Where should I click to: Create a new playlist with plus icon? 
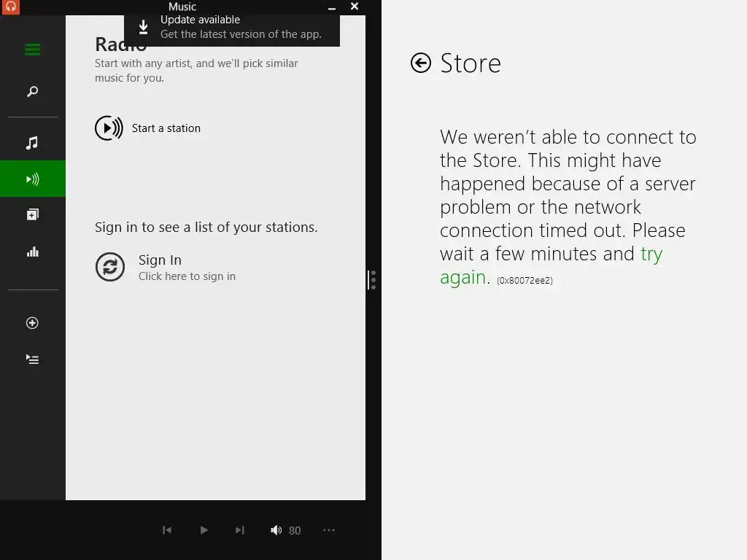tap(32, 323)
